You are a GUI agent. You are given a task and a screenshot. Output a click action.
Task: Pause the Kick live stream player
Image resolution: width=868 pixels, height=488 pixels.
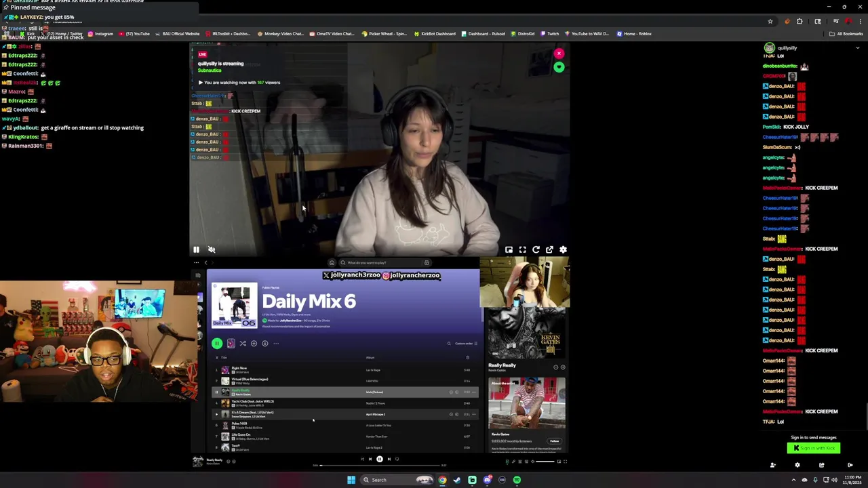[196, 249]
